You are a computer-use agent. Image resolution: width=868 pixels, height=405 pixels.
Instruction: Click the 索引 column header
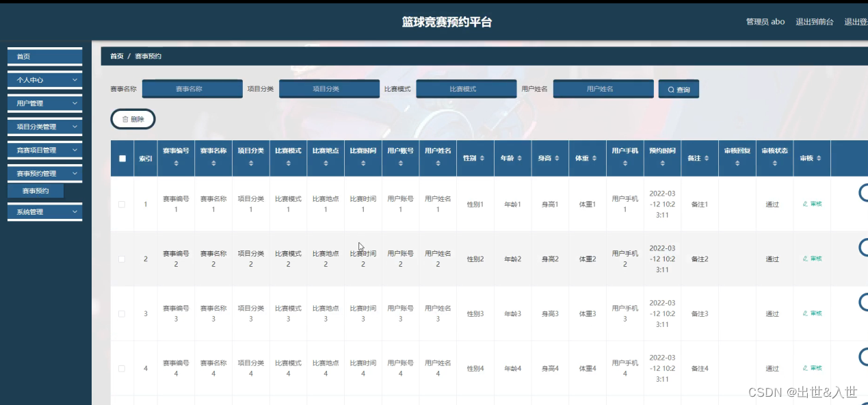(x=146, y=159)
